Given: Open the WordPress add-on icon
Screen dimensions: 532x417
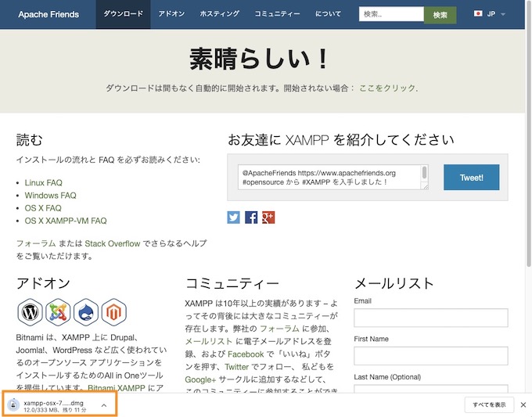Looking at the screenshot, I should pyautogui.click(x=31, y=312).
